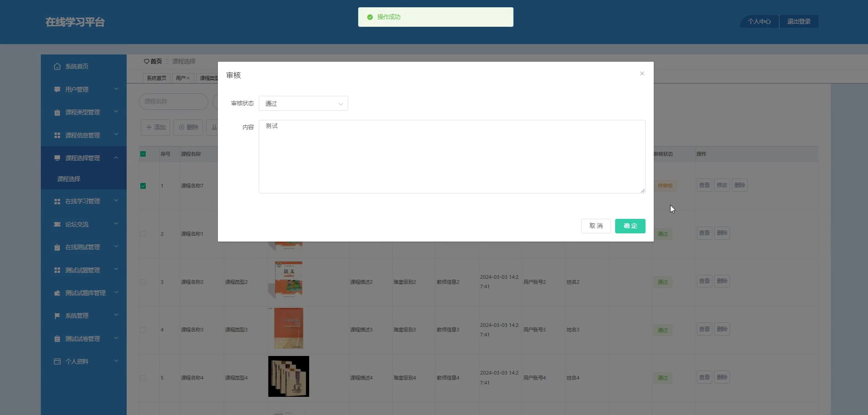
Task: Check the checkbox for row 课程名称1
Action: 143,234
